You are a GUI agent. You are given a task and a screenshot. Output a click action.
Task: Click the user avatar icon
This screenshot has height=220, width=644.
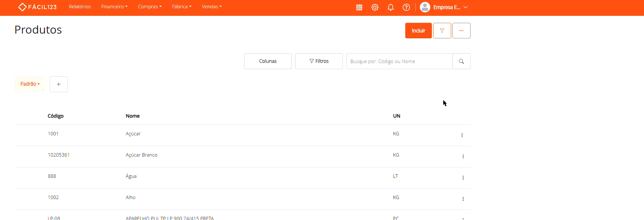click(425, 7)
